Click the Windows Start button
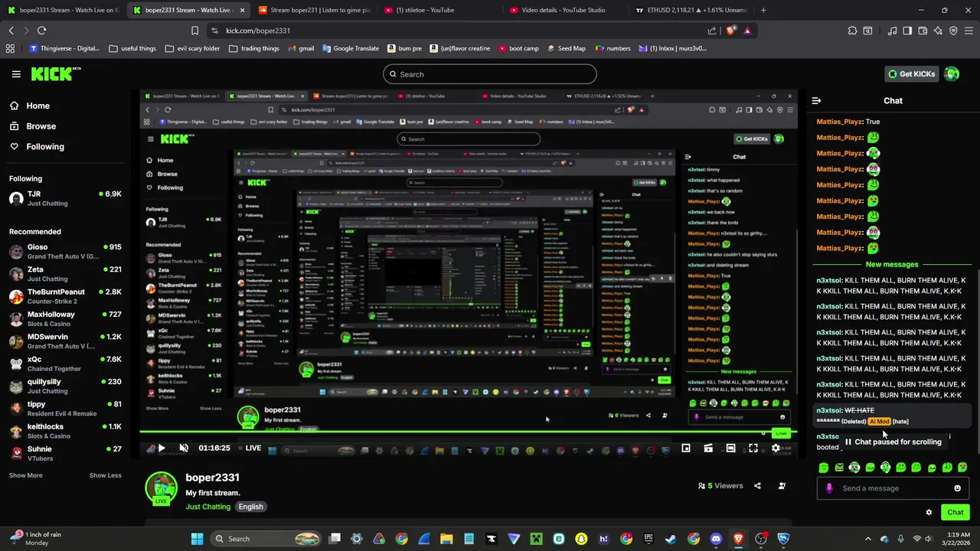This screenshot has width=980, height=551. click(x=197, y=539)
